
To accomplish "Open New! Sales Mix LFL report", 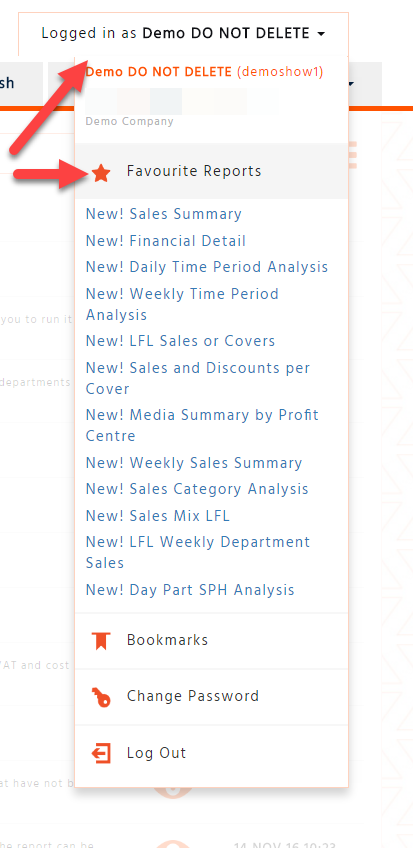I will (x=157, y=515).
